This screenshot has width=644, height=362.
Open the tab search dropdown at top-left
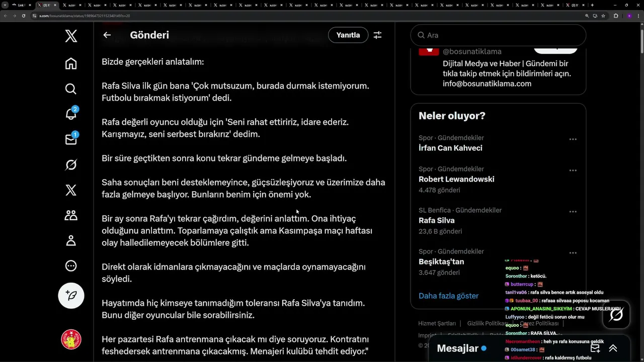pos(5,5)
